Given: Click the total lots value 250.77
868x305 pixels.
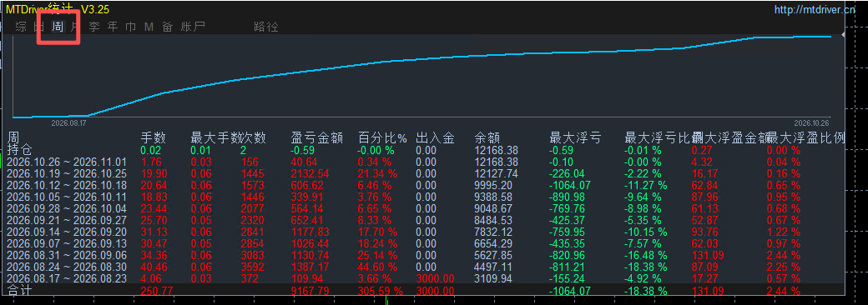Looking at the screenshot, I should (157, 291).
